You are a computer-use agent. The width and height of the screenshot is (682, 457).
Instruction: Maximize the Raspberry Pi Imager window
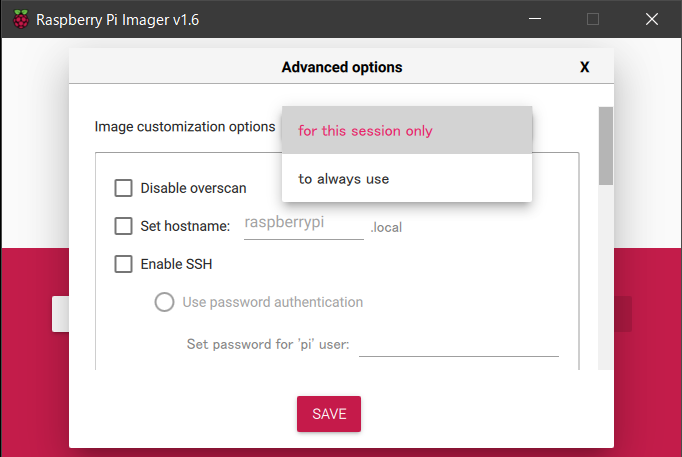click(x=593, y=19)
